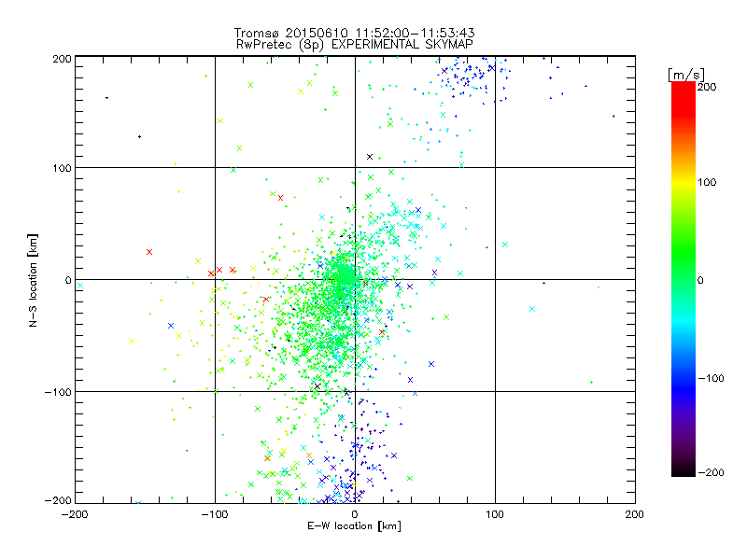Click the x-axis tick label '200'
Viewport: 747px width, 560px height.
coord(635,514)
